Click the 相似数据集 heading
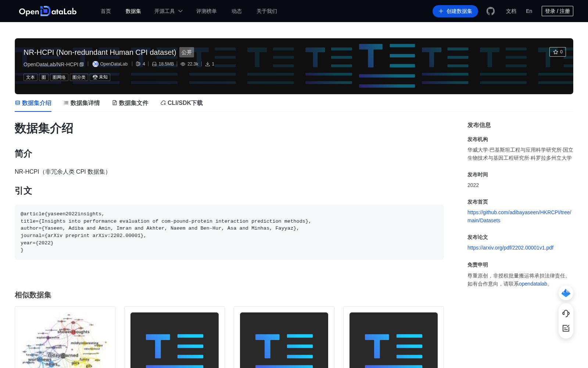The height and width of the screenshot is (368, 588). point(33,295)
